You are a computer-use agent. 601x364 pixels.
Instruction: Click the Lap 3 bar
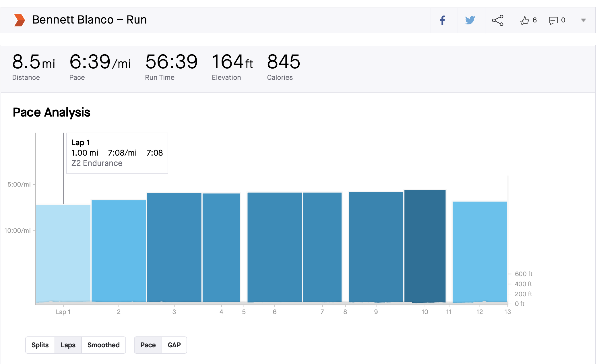pos(174,247)
